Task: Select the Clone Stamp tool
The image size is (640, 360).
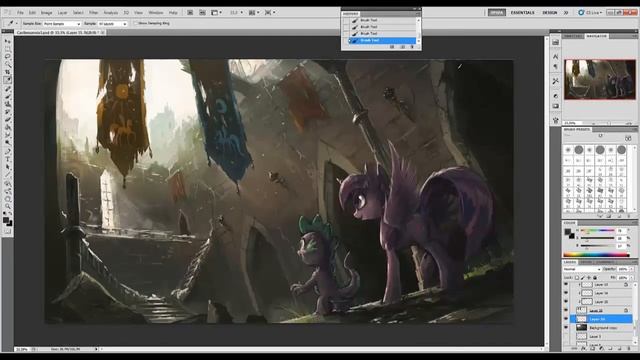Action: (7, 104)
